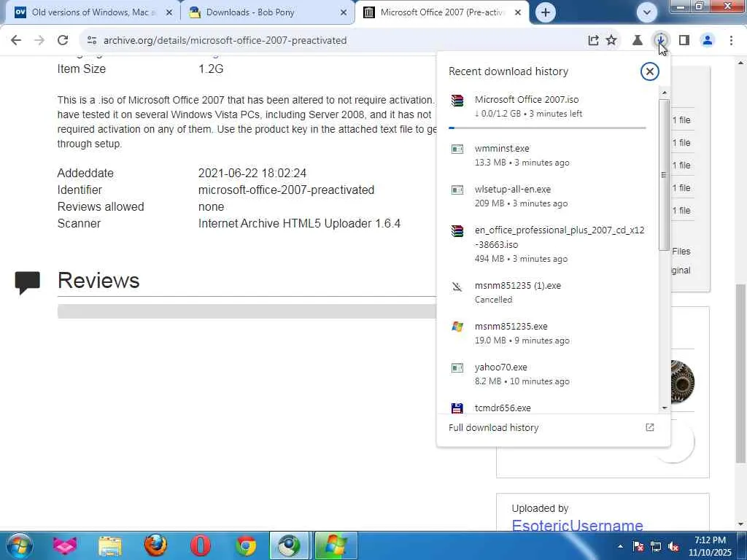Go back to the previous page
The image size is (747, 560).
pos(16,41)
